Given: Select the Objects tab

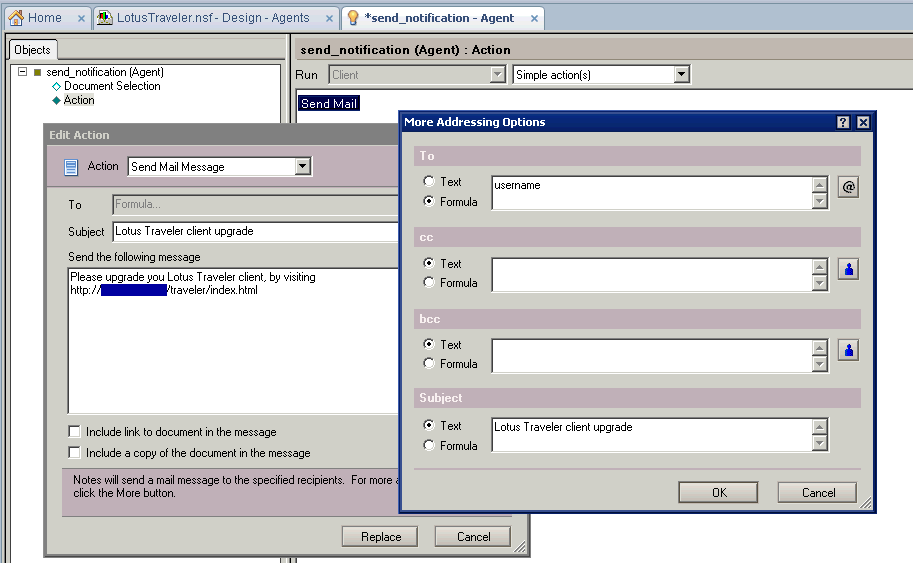Looking at the screenshot, I should tap(33, 49).
